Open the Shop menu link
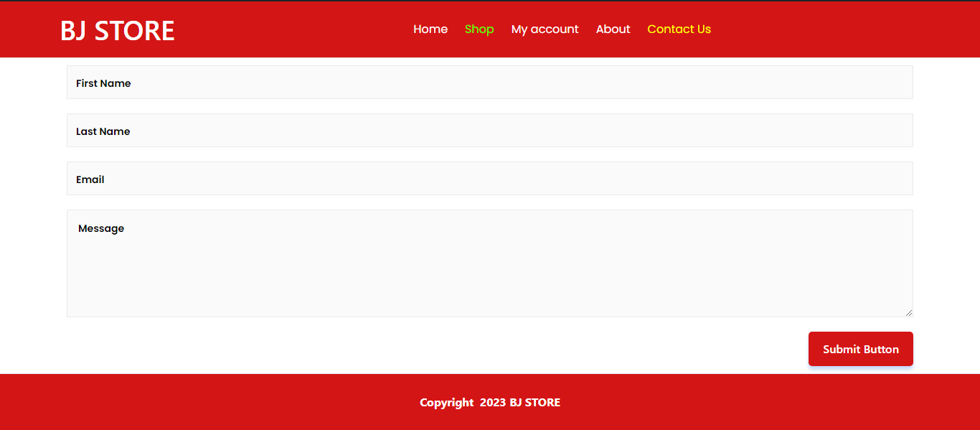The width and height of the screenshot is (980, 430). tap(479, 29)
